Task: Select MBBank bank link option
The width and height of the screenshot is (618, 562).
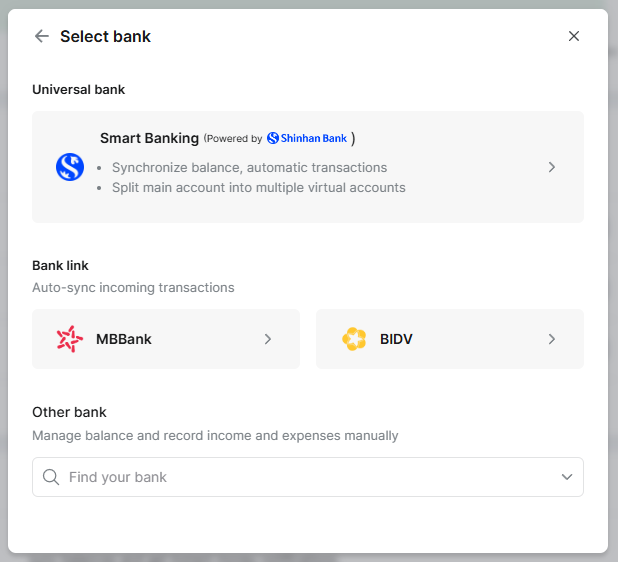Action: pos(166,339)
